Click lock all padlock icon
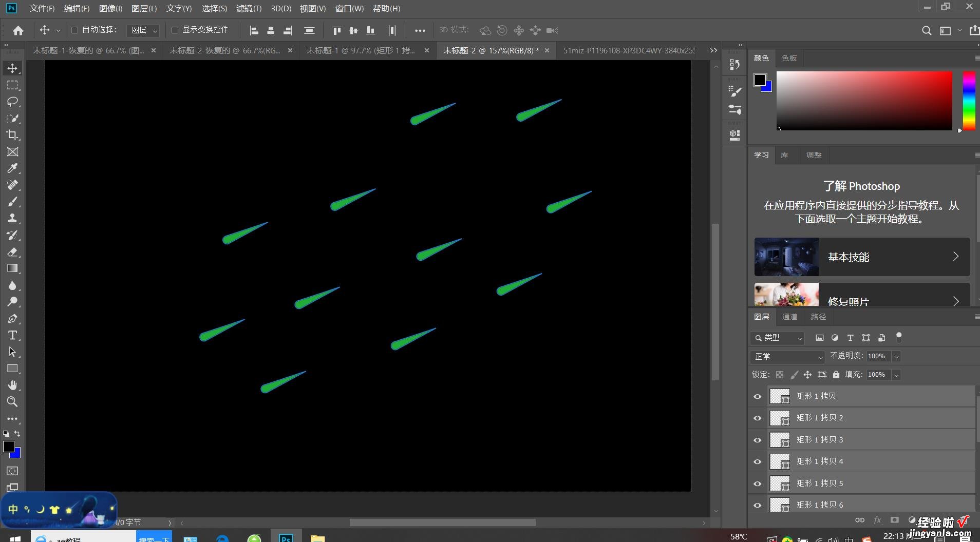This screenshot has width=980, height=542. [836, 375]
